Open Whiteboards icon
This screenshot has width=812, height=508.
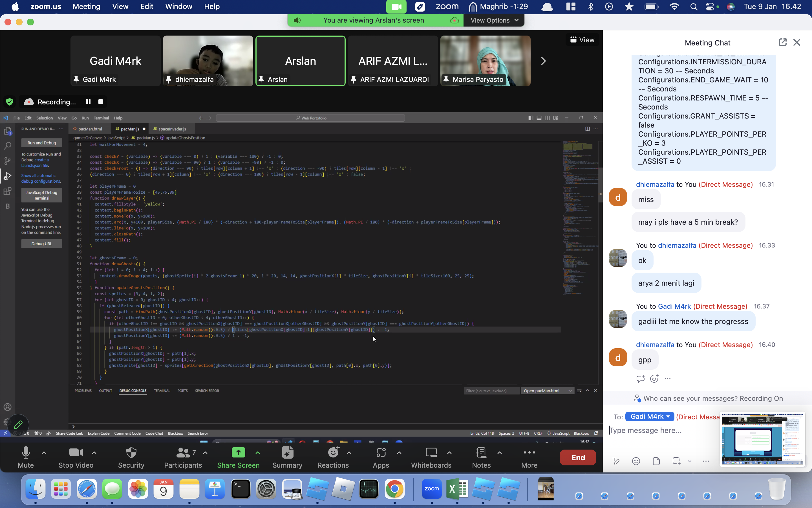[x=431, y=453]
